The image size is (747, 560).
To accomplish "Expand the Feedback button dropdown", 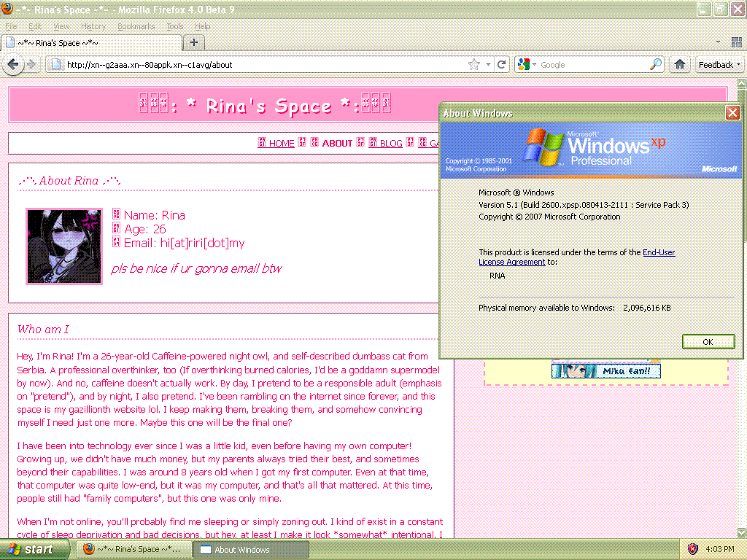I will coord(738,64).
